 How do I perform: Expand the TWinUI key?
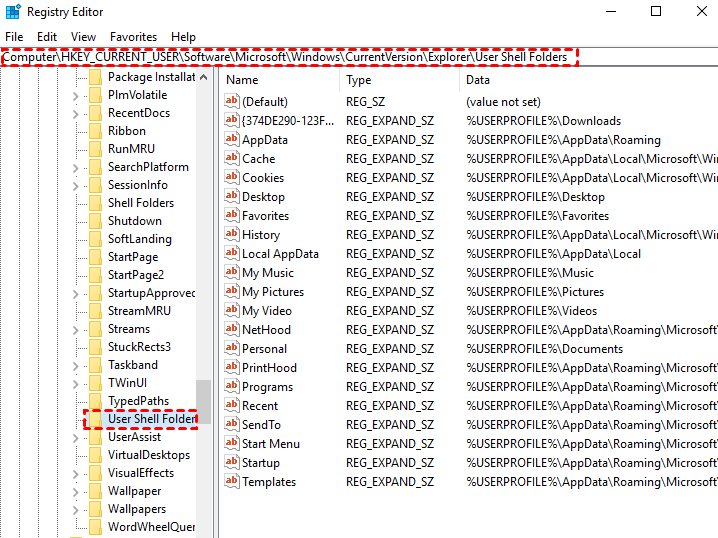[76, 384]
